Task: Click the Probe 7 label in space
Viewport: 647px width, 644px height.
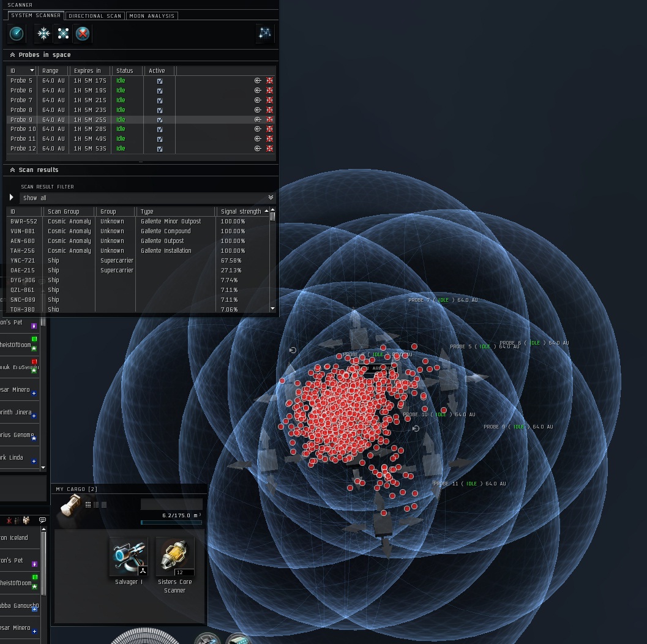Action: click(443, 300)
